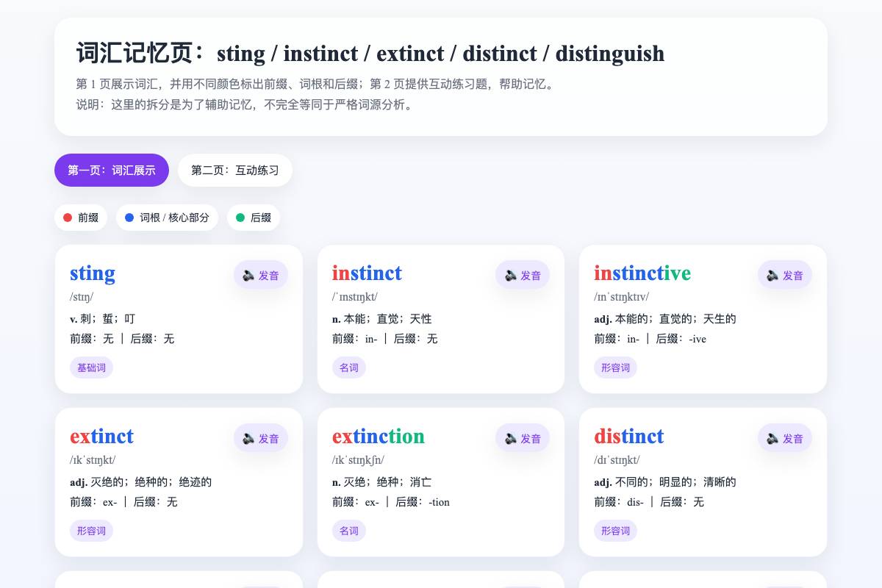Click the blue 词根 / 核心部分 legend chip
This screenshot has height=588, width=882.
tap(167, 218)
